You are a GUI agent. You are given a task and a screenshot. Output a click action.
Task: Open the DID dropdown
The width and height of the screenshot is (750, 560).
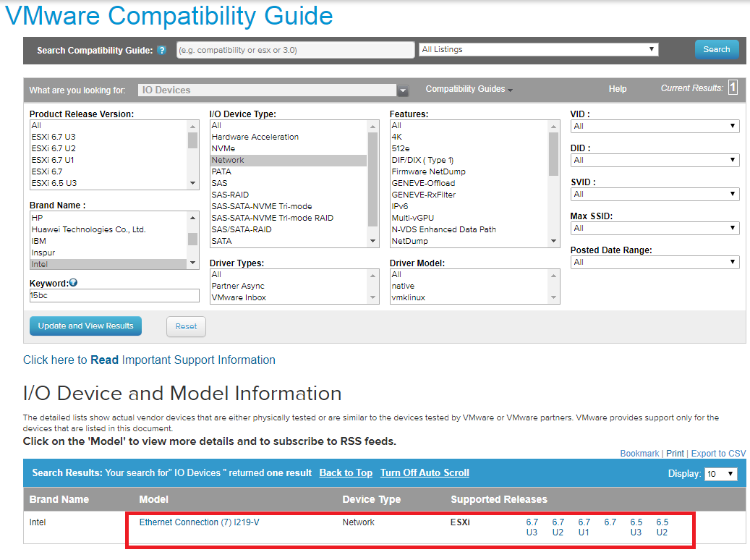(655, 160)
